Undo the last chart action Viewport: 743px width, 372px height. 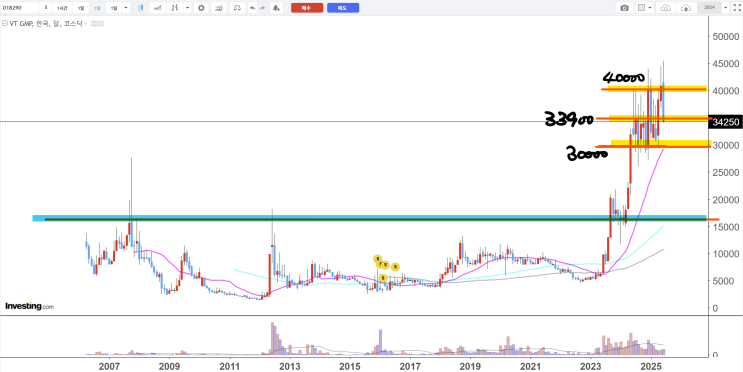pos(252,8)
